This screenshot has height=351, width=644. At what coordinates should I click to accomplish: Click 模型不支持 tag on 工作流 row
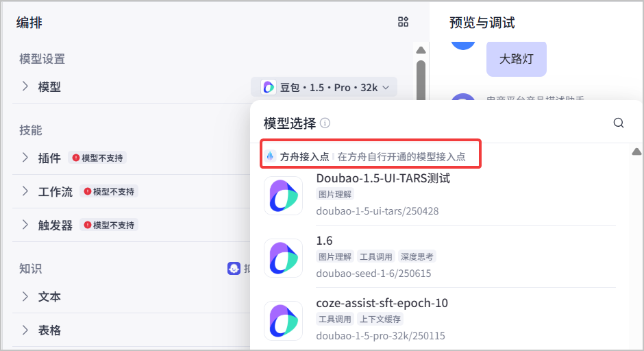[109, 191]
